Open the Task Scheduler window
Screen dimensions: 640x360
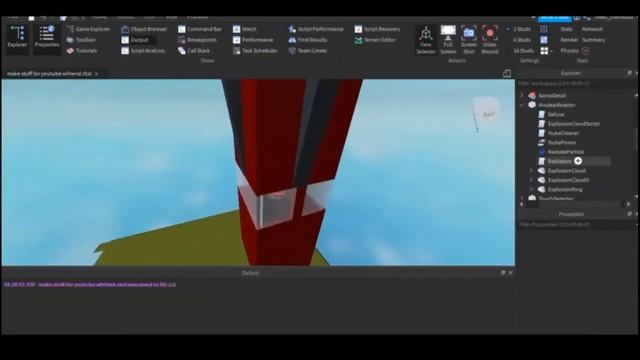pyautogui.click(x=255, y=51)
